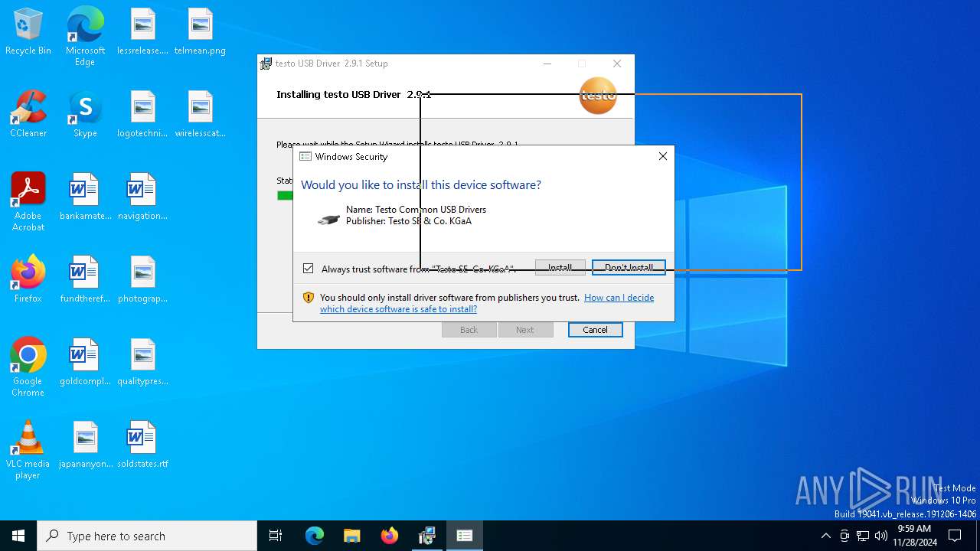Close the Windows Security dialog

[x=663, y=156]
